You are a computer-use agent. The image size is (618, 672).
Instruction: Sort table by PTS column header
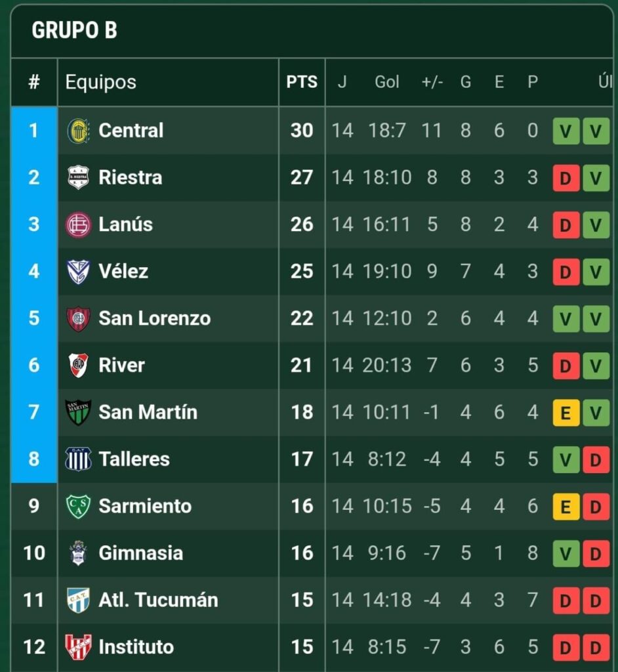click(302, 82)
